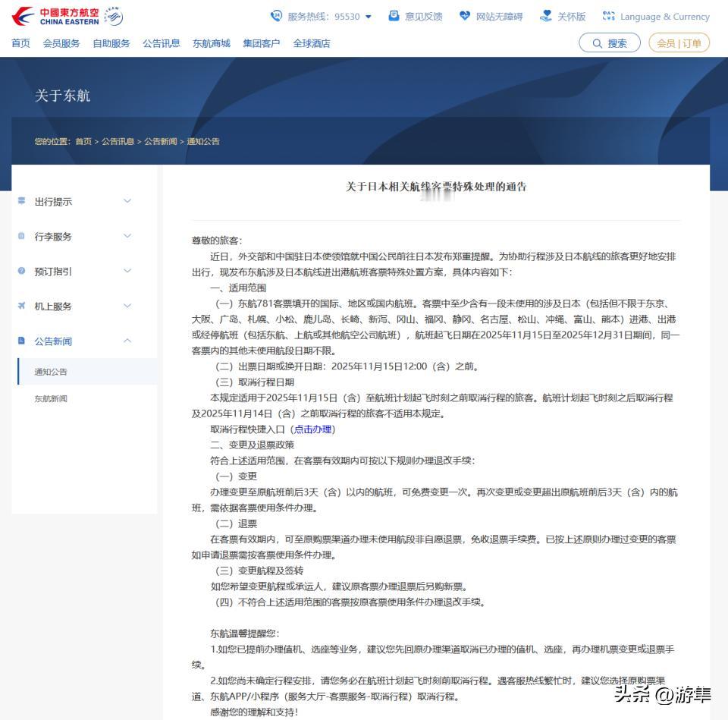
Task: Click 通知公告 in the breadcrumb
Action: click(203, 141)
